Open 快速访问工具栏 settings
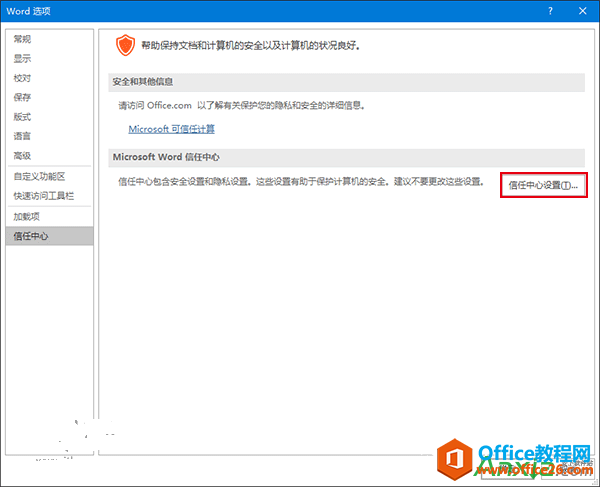Screen dimensions: 600x487 tap(49, 196)
